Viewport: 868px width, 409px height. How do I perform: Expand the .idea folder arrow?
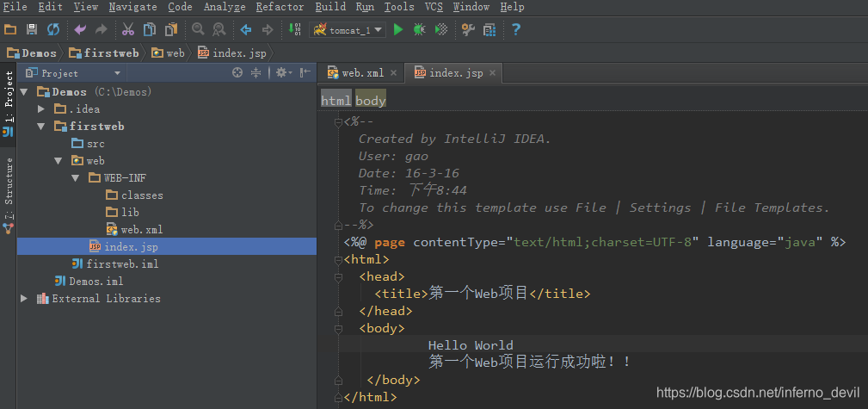pos(41,109)
